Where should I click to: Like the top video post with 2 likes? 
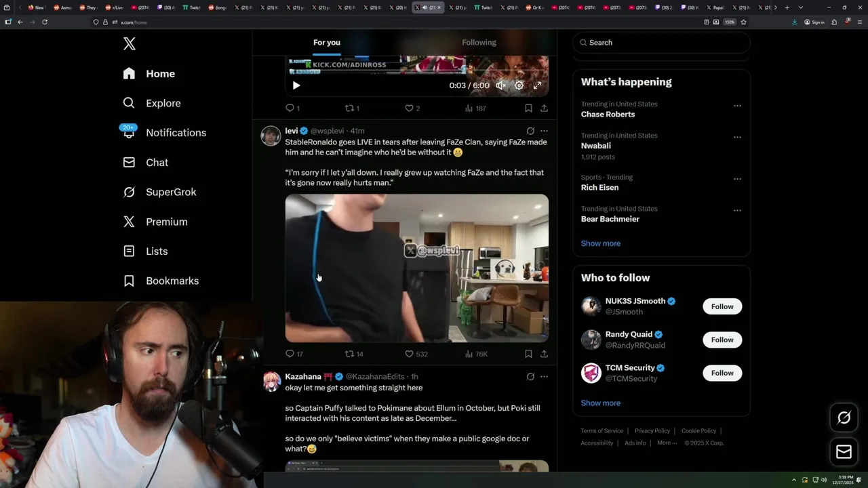point(412,108)
